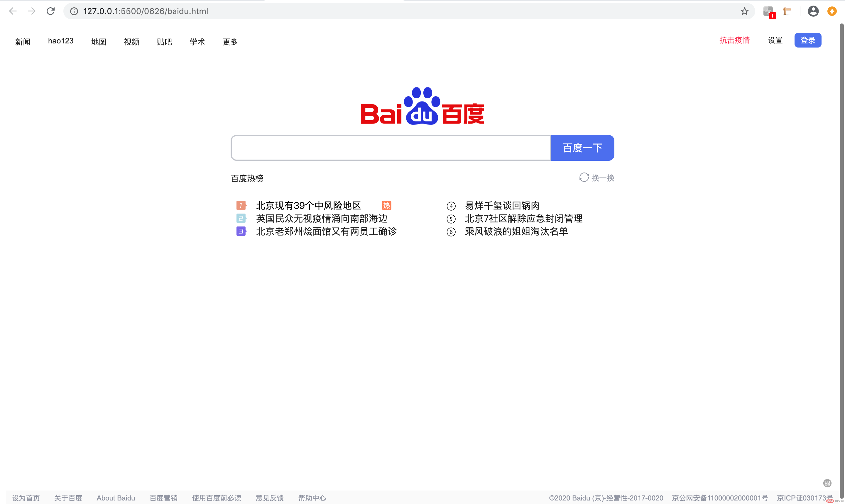Open headline 乘风破浪的姐姐淘汰名单
845x504 pixels.
point(516,231)
